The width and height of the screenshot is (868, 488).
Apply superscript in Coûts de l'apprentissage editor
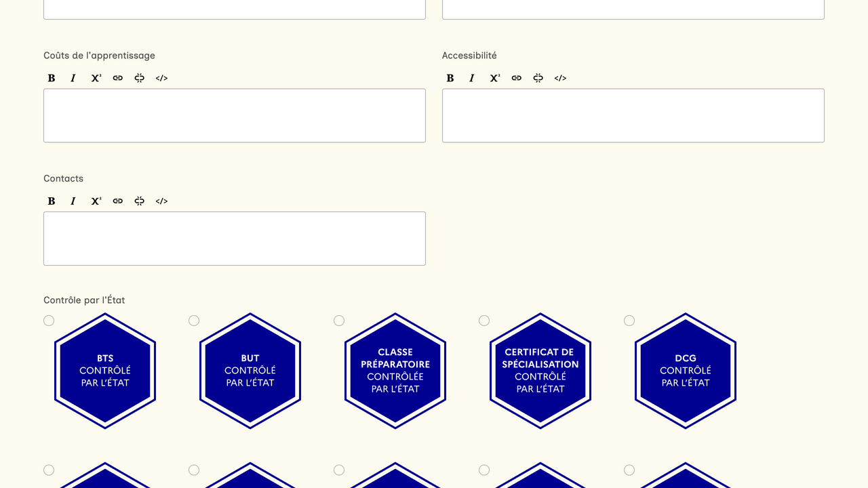click(96, 78)
